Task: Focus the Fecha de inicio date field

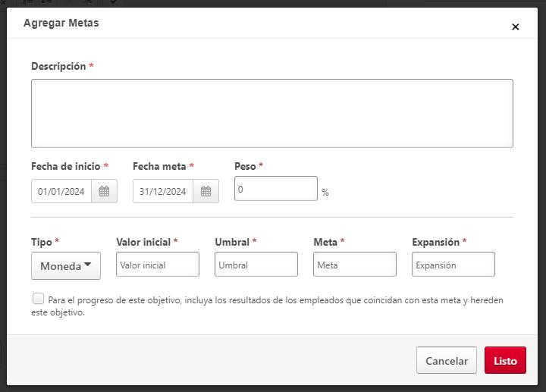Action: click(61, 192)
